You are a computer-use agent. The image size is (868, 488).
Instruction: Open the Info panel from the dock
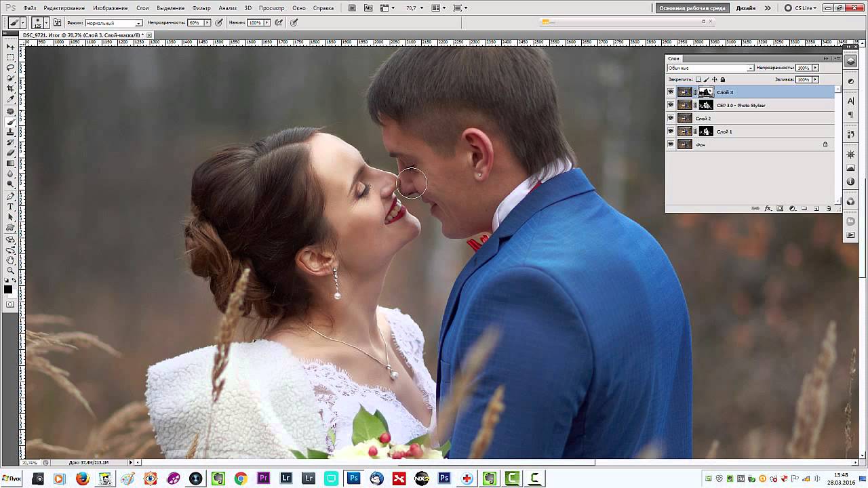click(x=851, y=182)
